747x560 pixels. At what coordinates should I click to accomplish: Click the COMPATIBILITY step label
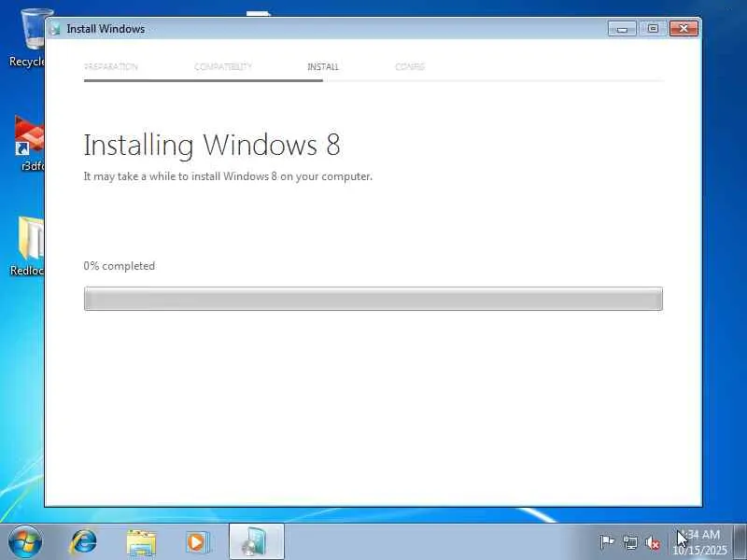(223, 66)
